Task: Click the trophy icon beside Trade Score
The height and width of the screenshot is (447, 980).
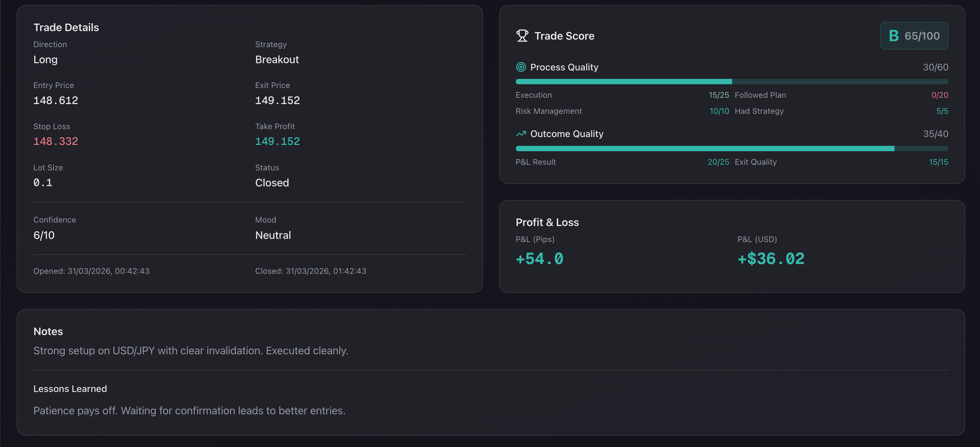Action: point(522,36)
